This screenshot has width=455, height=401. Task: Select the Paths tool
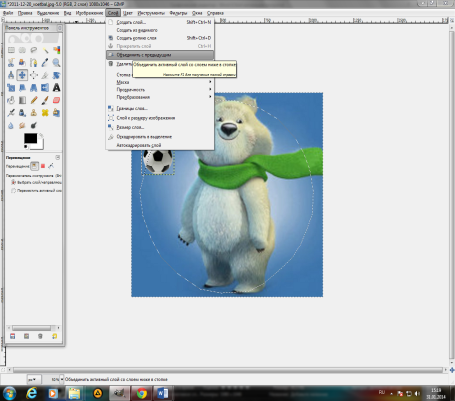(x=34, y=63)
